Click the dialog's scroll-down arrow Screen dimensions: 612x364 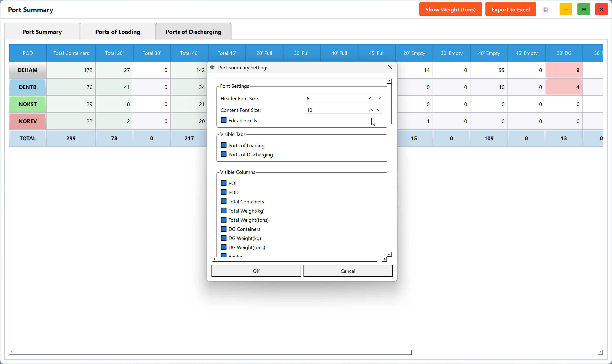(x=389, y=254)
